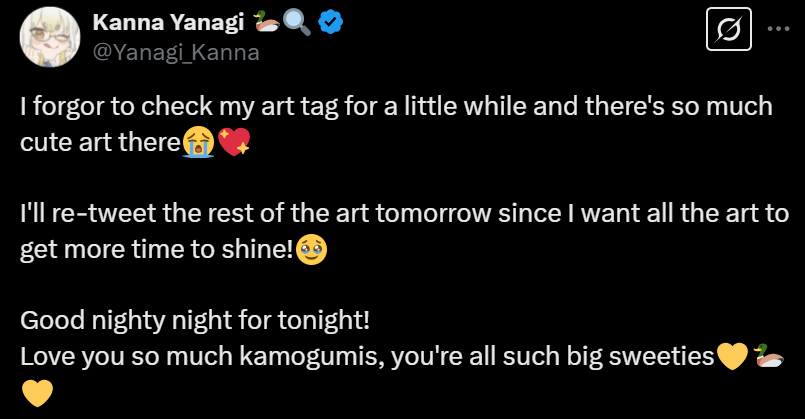
Task: Open the three-dot More options menu
Action: pyautogui.click(x=778, y=30)
